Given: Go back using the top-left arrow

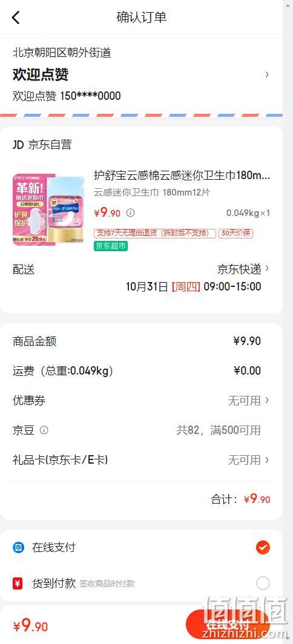Looking at the screenshot, I should pos(16,18).
